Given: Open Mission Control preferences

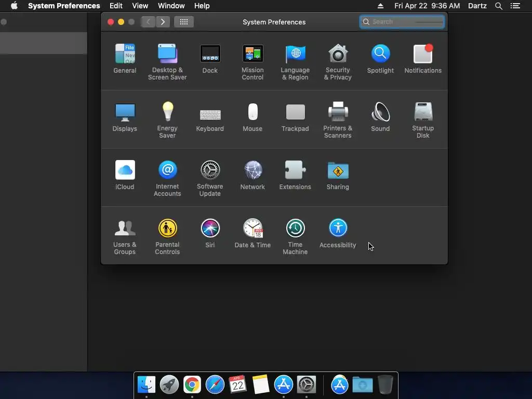Looking at the screenshot, I should click(x=252, y=62).
